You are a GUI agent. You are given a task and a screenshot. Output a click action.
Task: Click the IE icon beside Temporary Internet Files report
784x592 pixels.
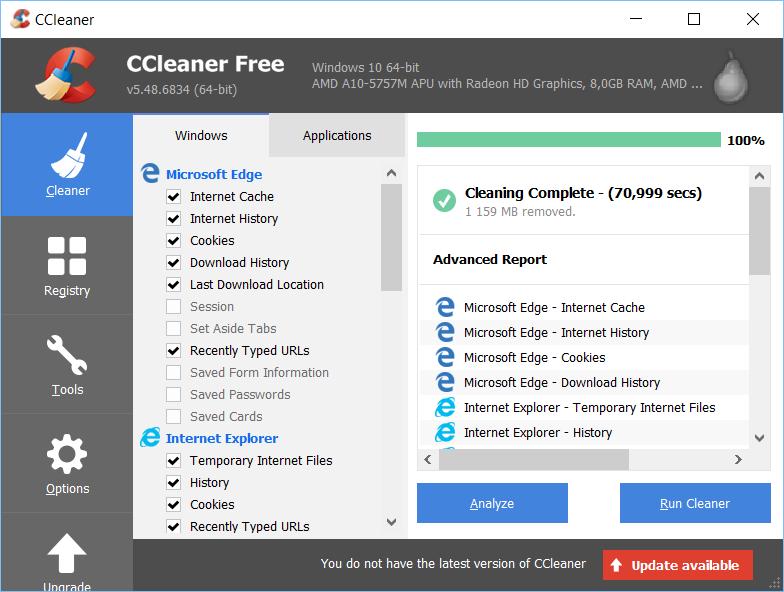pyautogui.click(x=444, y=407)
